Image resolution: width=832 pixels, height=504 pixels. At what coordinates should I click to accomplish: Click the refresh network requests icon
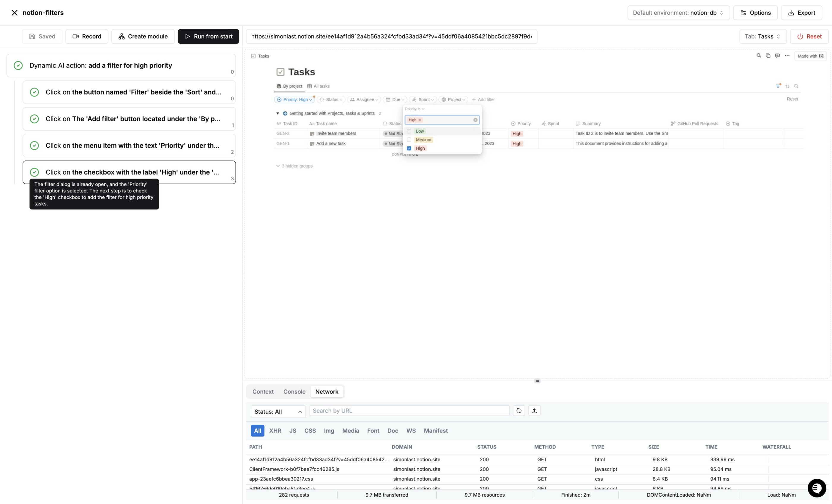(x=519, y=411)
